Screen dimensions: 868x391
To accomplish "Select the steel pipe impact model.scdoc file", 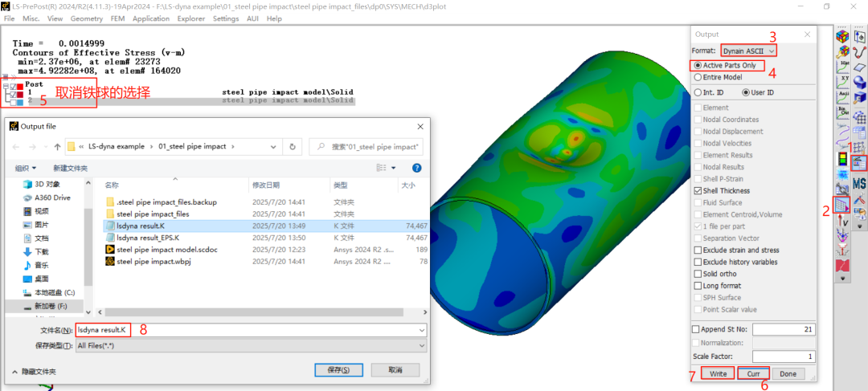I will [x=166, y=250].
